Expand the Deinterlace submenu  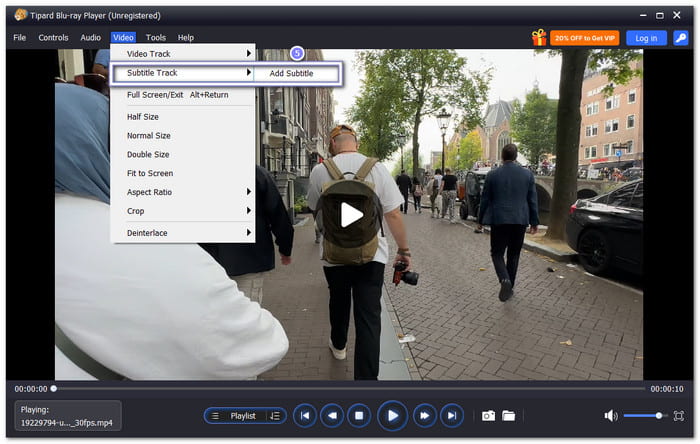pyautogui.click(x=183, y=233)
